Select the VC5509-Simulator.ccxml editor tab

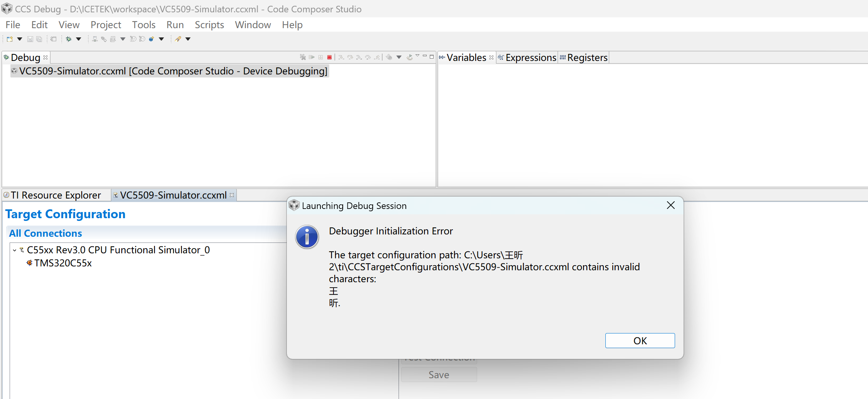(173, 195)
